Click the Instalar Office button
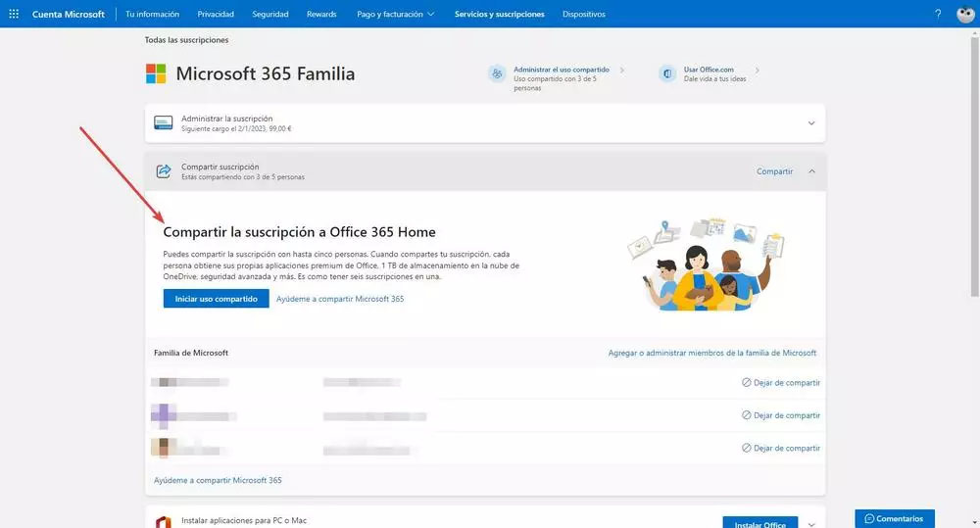Image resolution: width=980 pixels, height=528 pixels. tap(760, 522)
